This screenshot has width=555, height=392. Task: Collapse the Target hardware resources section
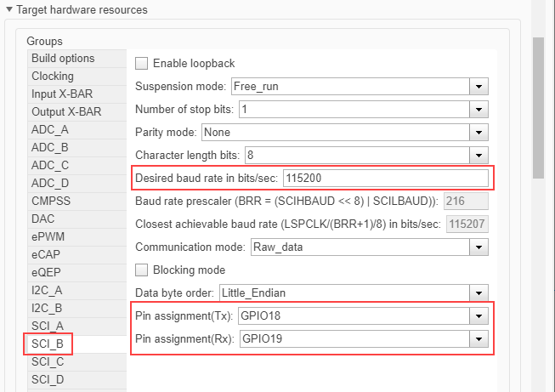9,10
